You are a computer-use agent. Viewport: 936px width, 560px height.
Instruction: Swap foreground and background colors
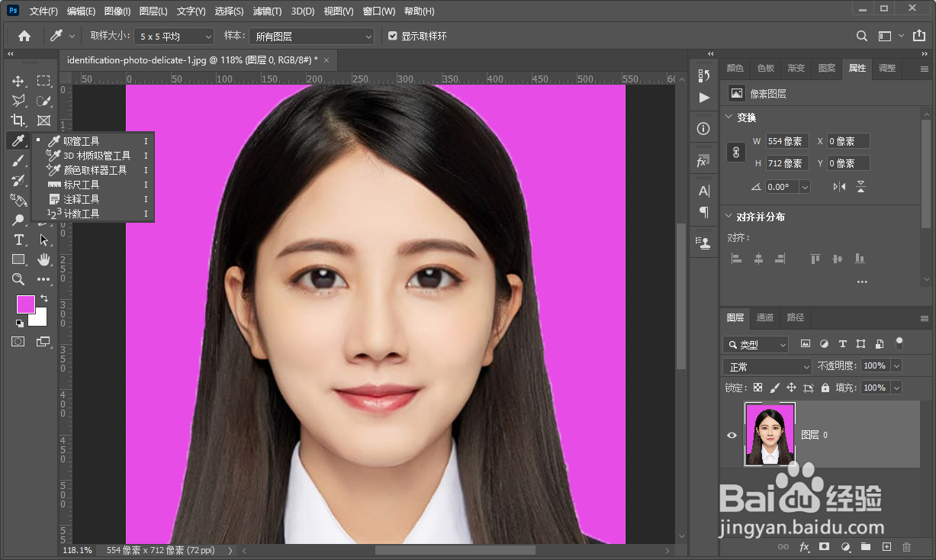(x=44, y=298)
